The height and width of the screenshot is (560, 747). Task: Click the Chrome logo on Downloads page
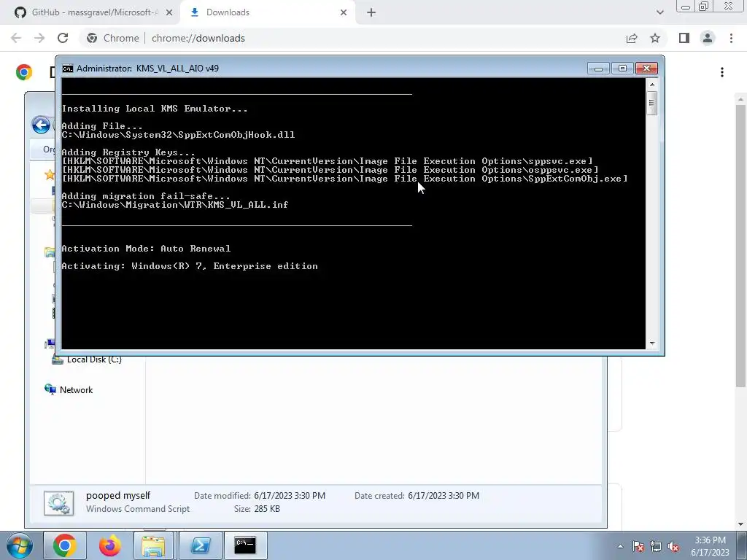[24, 72]
